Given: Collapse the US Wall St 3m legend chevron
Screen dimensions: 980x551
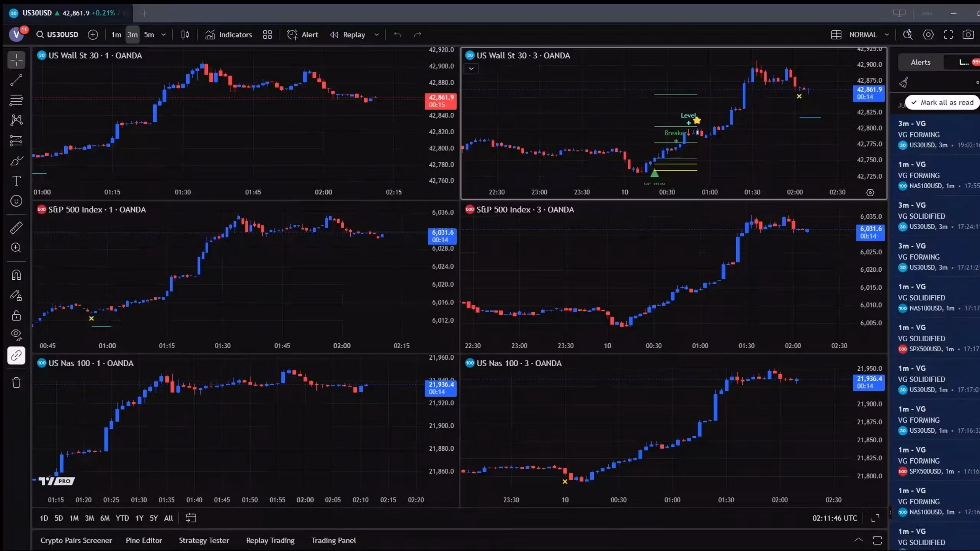Looking at the screenshot, I should (x=471, y=69).
